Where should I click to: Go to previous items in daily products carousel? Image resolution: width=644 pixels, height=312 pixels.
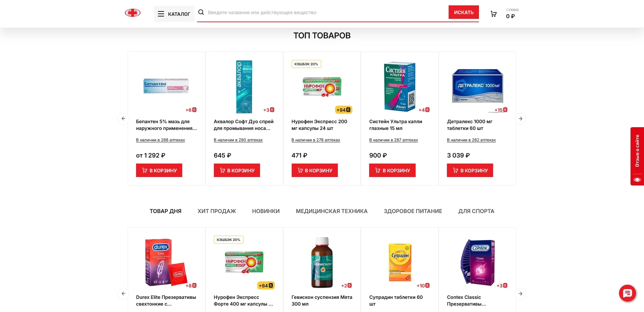pos(123,293)
